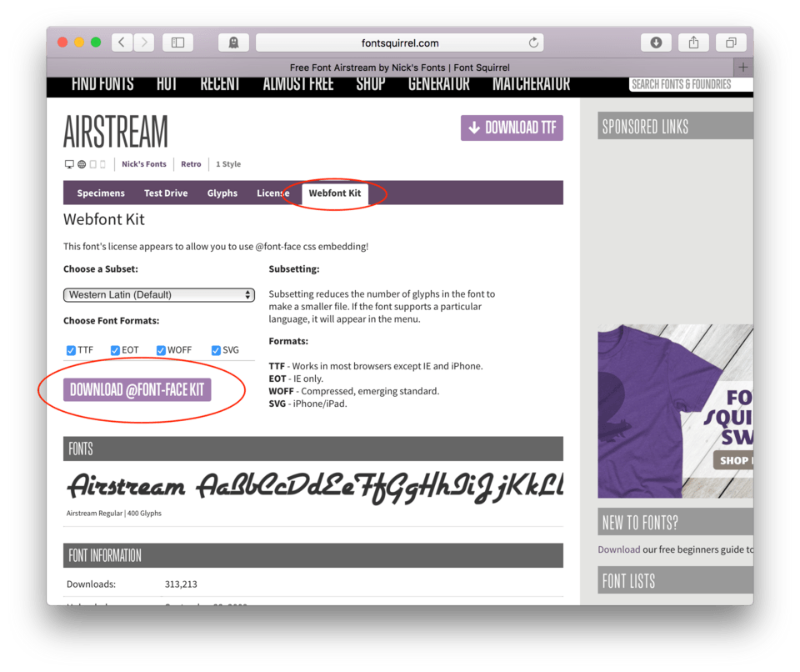Open the Nick's Fonts foundry link
The image size is (800, 672).
point(144,164)
